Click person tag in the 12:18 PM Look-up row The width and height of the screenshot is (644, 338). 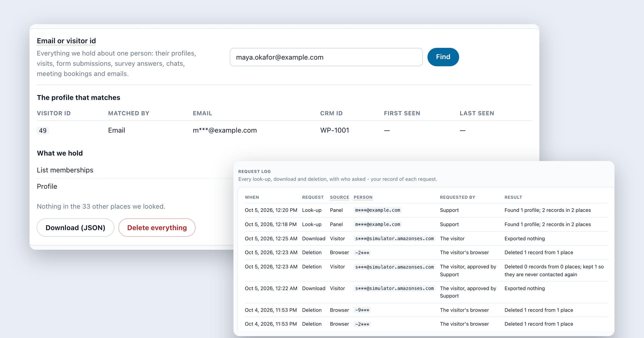coord(378,224)
